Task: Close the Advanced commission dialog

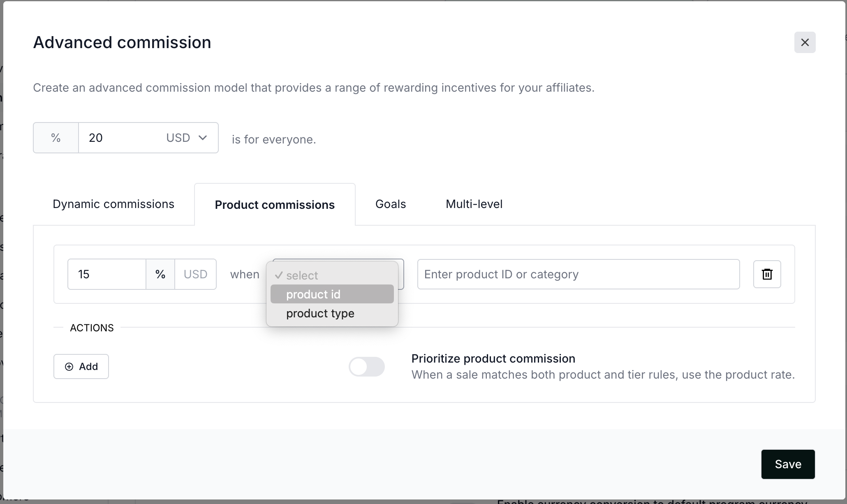Action: tap(805, 42)
